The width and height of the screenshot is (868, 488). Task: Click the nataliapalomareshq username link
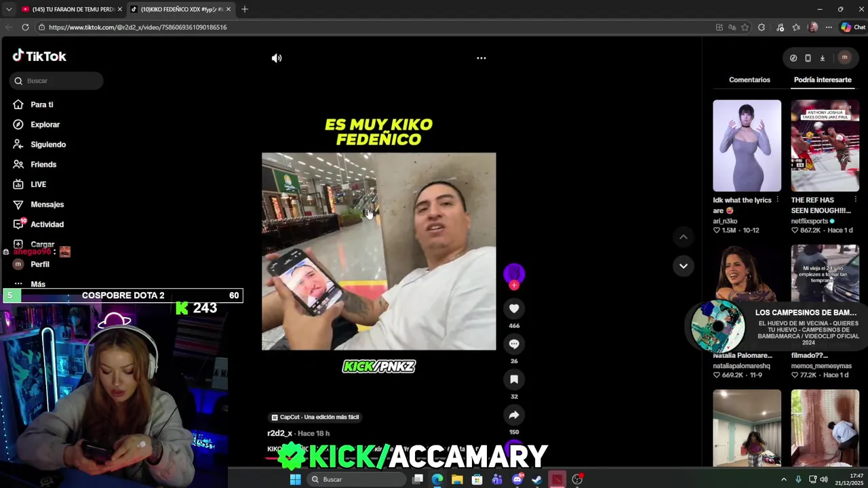tap(741, 366)
